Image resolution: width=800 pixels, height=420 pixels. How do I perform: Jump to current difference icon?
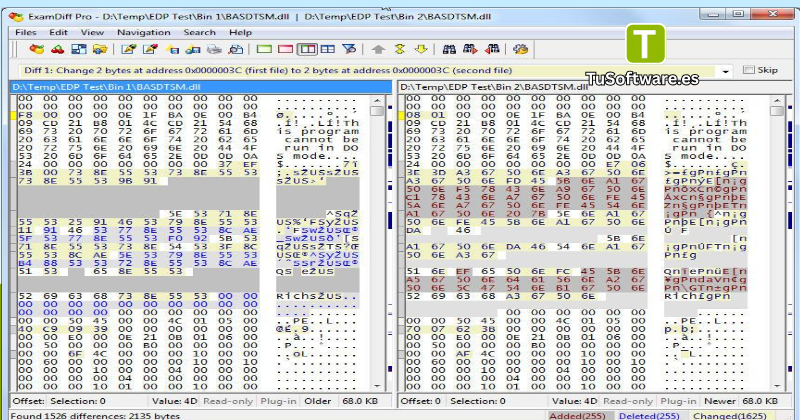point(399,50)
